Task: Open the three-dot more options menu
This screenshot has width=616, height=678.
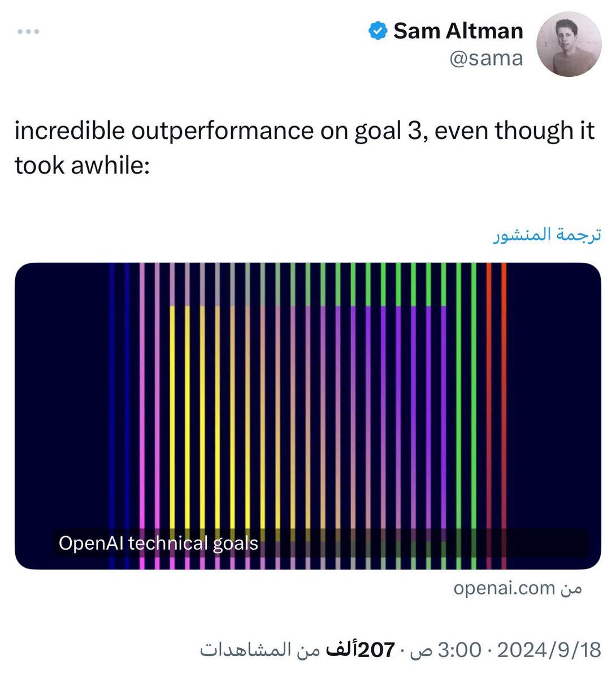Action: [x=28, y=32]
